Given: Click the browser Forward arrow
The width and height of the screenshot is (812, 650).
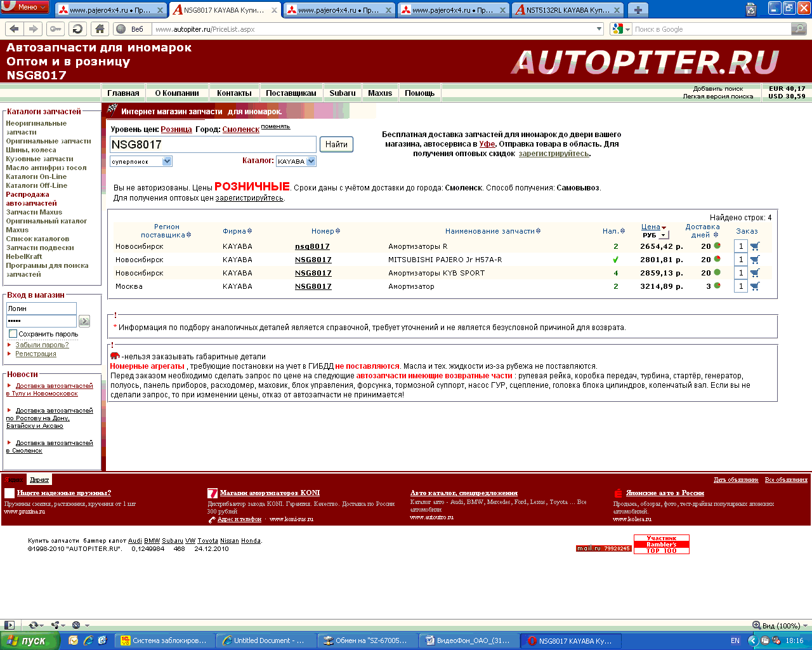Looking at the screenshot, I should pos(34,29).
